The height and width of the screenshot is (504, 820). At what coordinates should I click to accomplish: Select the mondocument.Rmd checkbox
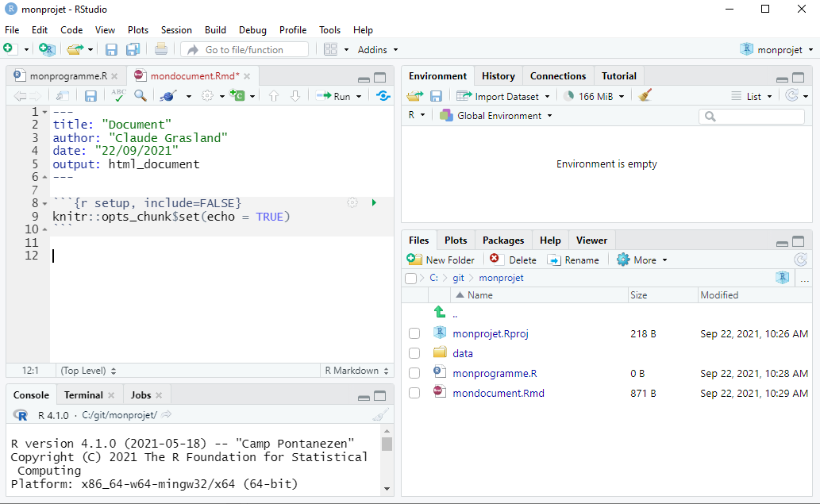coord(414,393)
